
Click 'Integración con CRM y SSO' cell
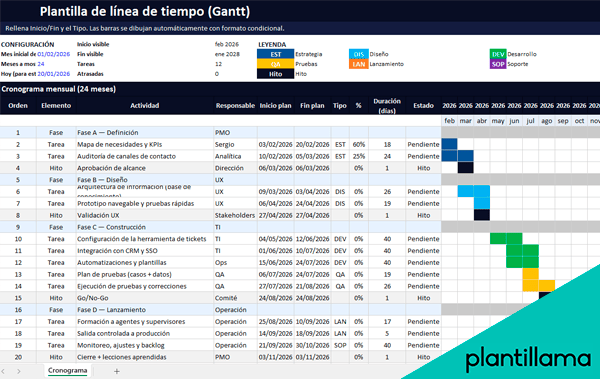pyautogui.click(x=145, y=251)
